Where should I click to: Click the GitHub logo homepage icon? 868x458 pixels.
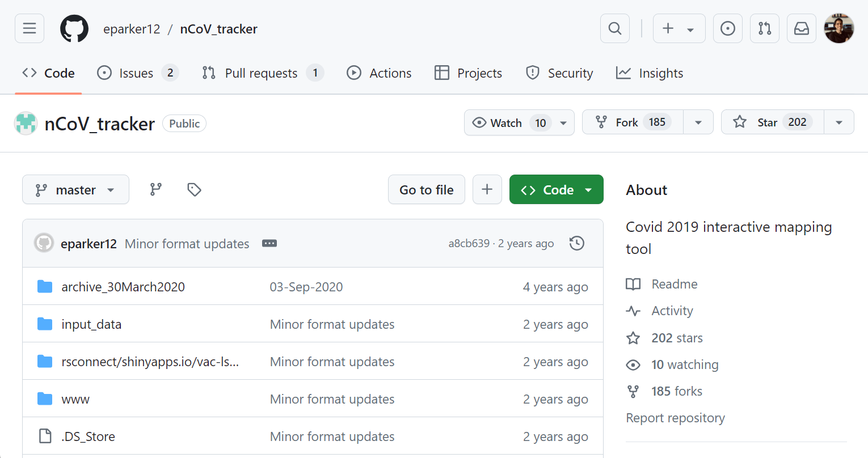[74, 28]
